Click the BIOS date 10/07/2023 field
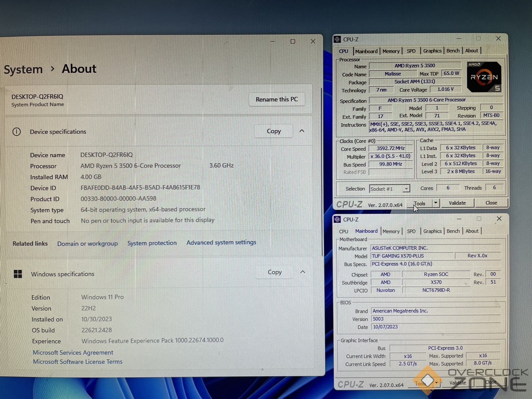The image size is (532, 399). (x=436, y=327)
